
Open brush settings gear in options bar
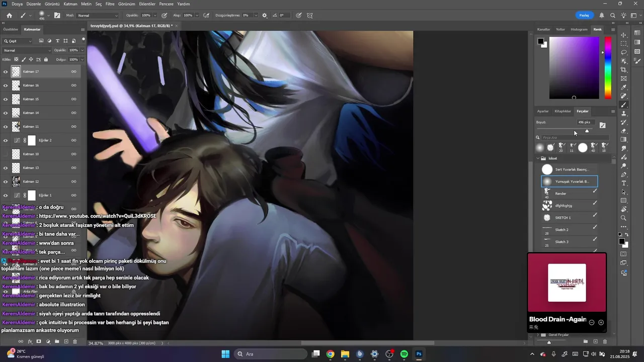265,16
